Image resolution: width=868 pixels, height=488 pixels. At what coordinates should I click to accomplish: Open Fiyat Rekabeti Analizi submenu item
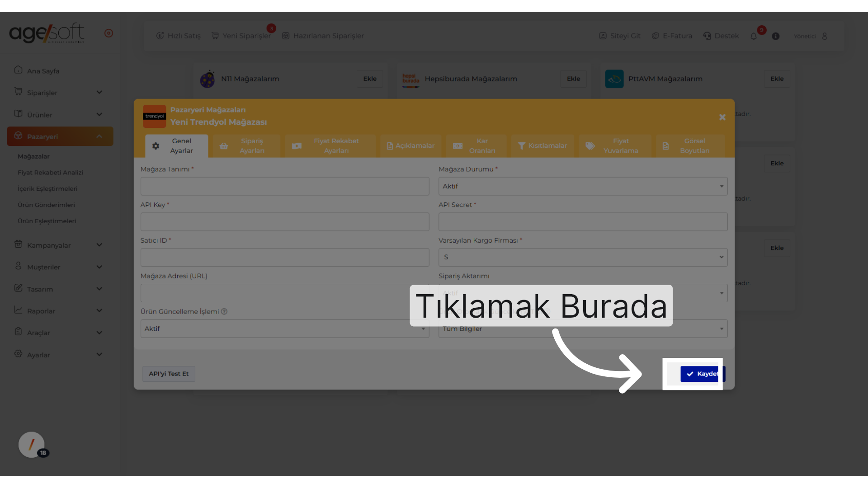click(51, 173)
